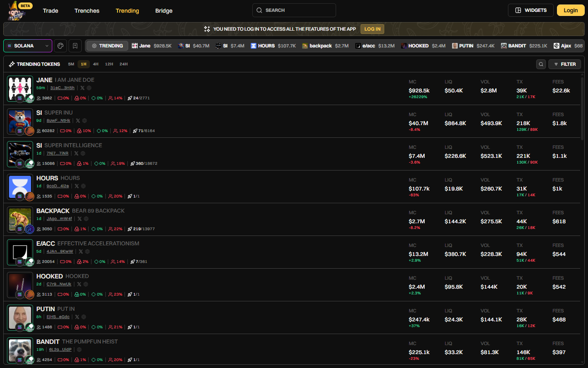Click the yellow Login button
The image size is (588, 368).
[571, 10]
